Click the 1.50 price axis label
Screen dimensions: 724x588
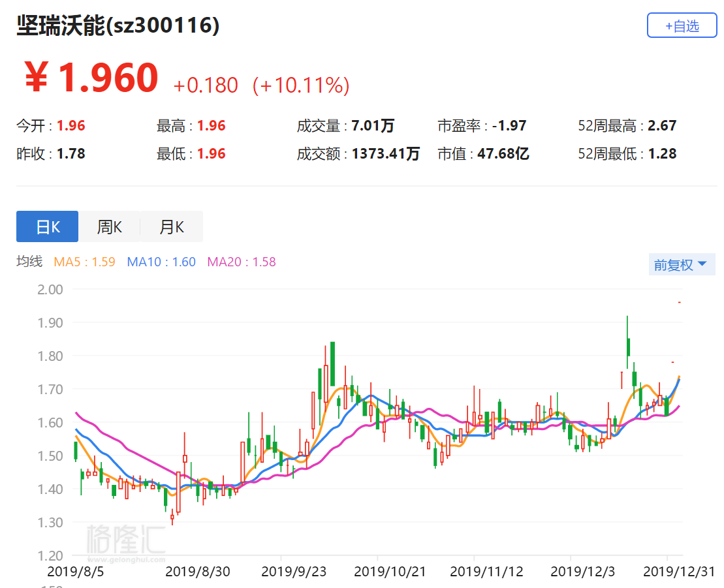point(50,456)
